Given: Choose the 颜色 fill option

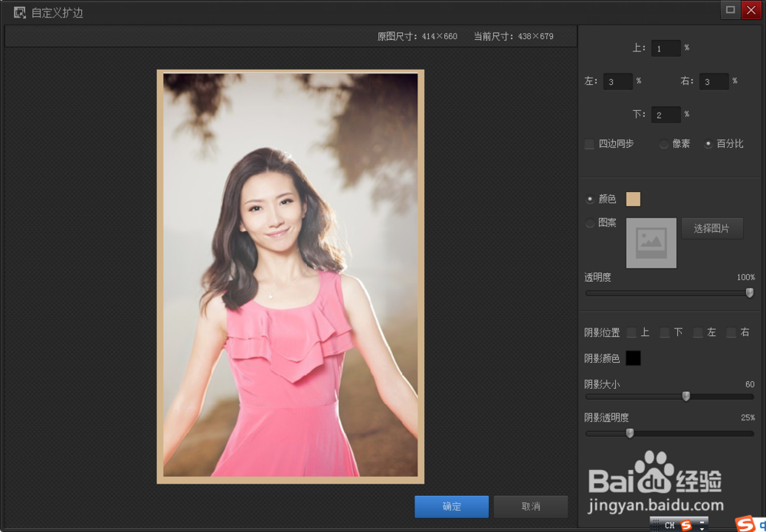Looking at the screenshot, I should click(590, 199).
